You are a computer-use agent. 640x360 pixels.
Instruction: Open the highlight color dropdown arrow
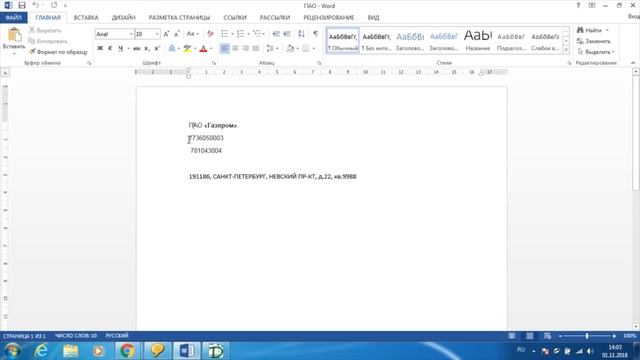coord(195,49)
